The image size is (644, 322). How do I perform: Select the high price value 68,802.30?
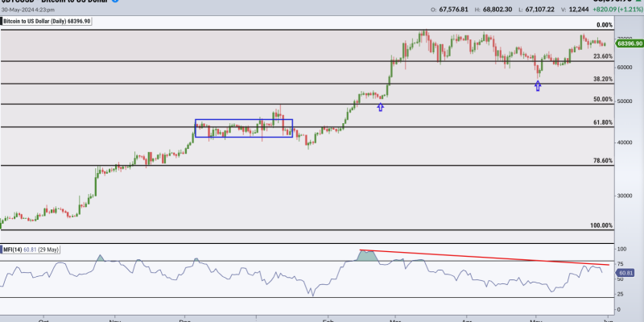(497, 9)
